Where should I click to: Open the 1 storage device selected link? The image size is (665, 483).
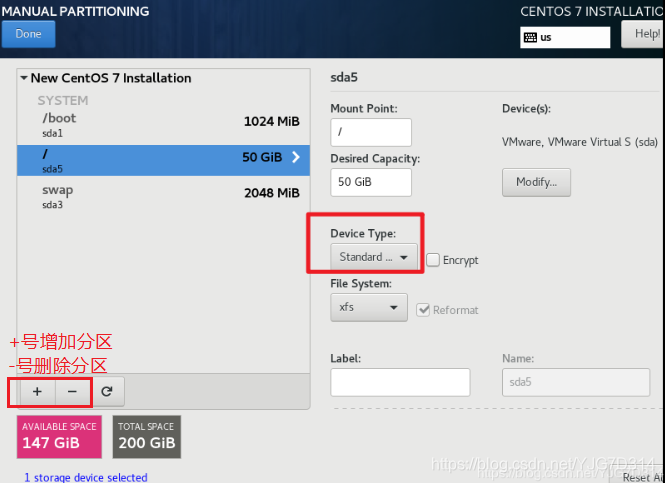pyautogui.click(x=86, y=477)
